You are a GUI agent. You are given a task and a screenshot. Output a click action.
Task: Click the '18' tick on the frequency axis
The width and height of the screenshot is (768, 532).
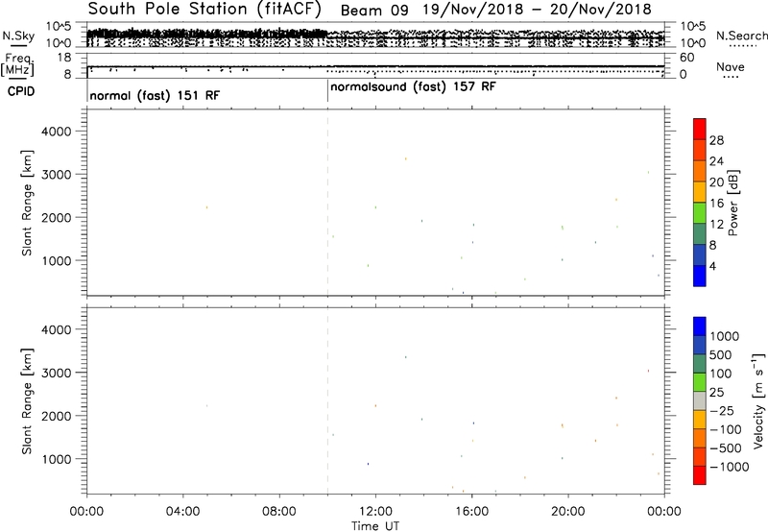coord(64,58)
